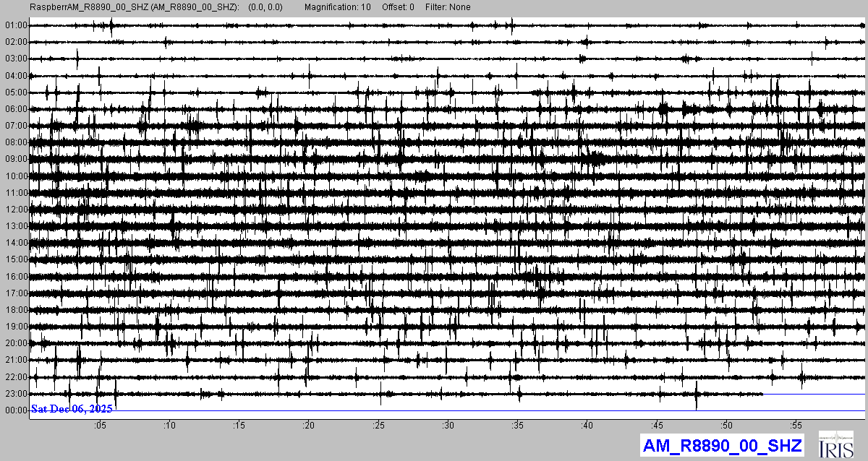Select the 20:00 hour row label

[16, 343]
